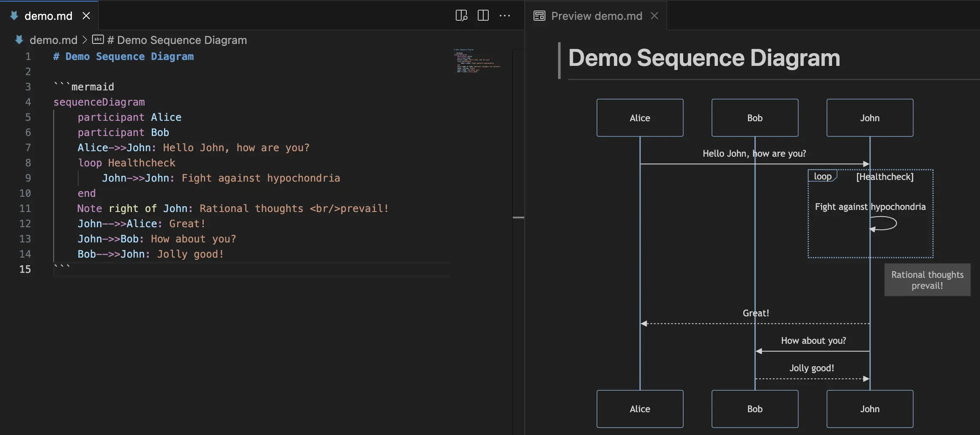Click top John participant box in diagram

(870, 118)
